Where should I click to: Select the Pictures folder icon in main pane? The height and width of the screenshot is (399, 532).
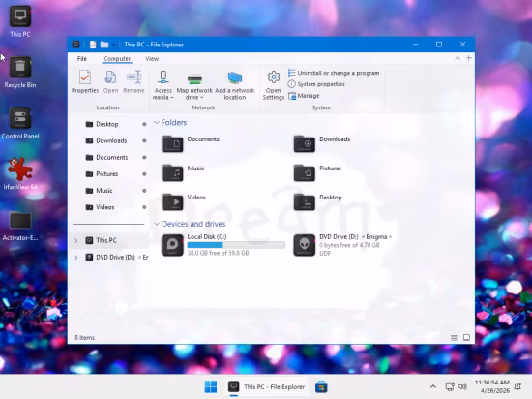305,172
